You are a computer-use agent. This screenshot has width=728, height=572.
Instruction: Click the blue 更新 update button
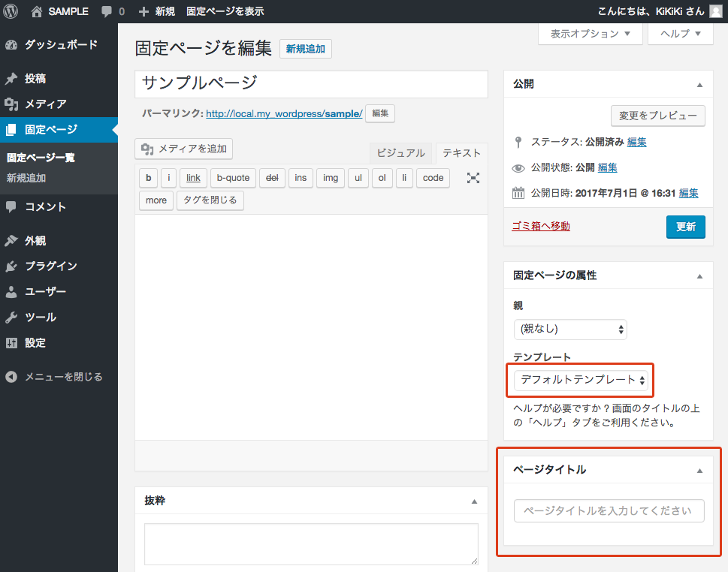[x=686, y=227]
